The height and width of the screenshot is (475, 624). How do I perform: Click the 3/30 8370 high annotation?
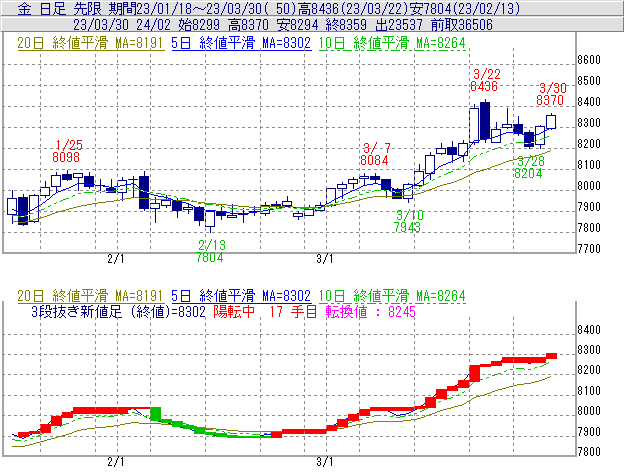(551, 94)
